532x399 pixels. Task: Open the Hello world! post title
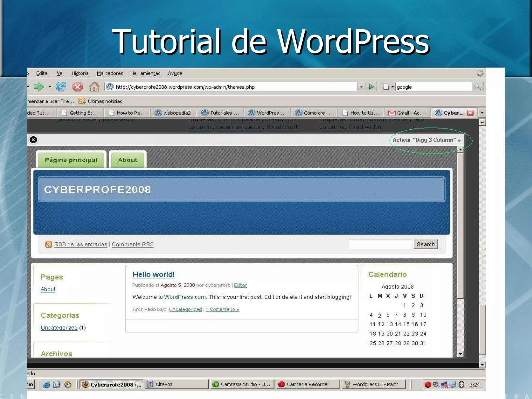point(154,275)
